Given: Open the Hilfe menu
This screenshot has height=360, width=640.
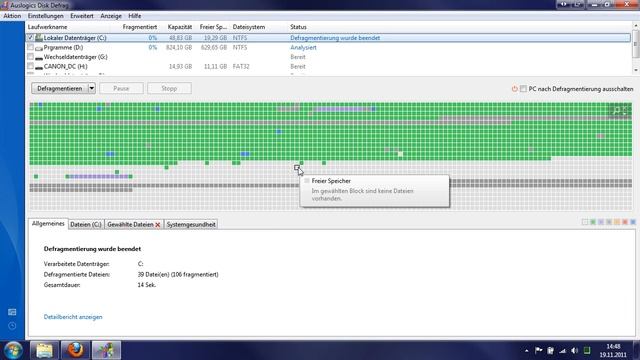Looking at the screenshot, I should (x=135, y=16).
